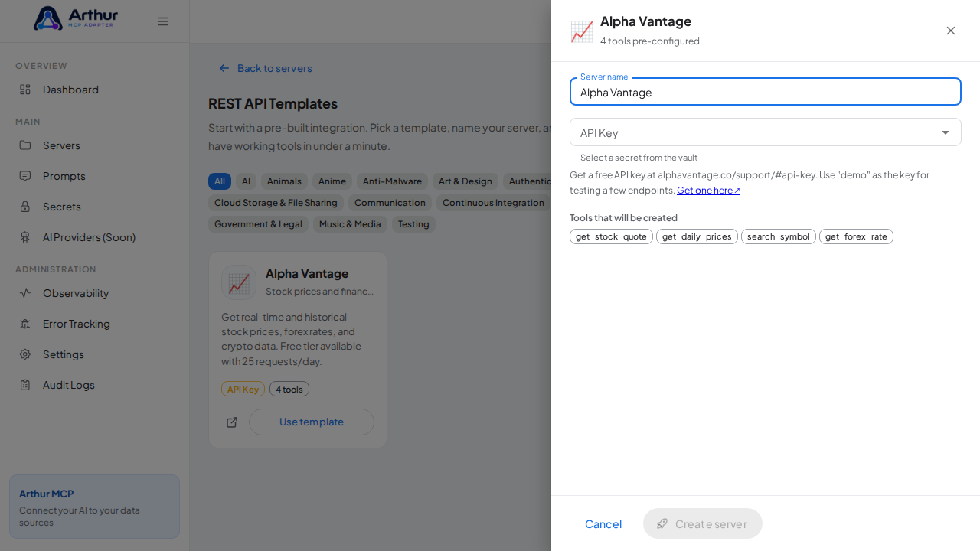The image size is (980, 551).
Task: Click the "4 tools pre-configured" subtitle
Action: tap(650, 41)
